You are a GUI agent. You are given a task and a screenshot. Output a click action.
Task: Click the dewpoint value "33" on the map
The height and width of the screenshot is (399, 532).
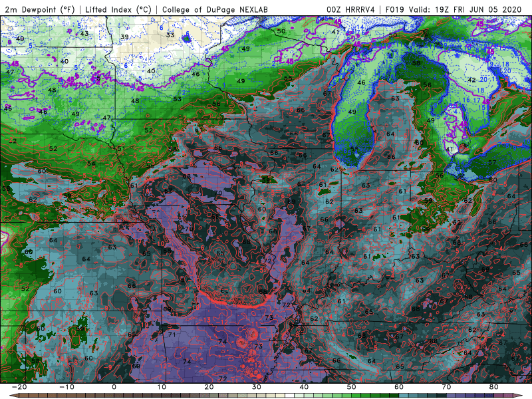(170, 35)
